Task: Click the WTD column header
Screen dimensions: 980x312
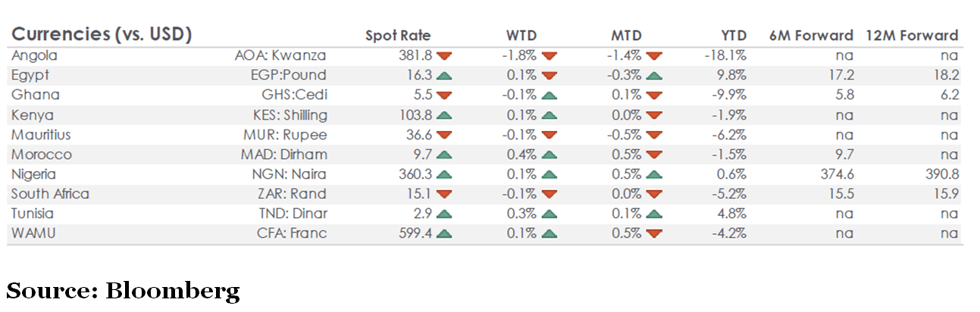Action: point(521,36)
